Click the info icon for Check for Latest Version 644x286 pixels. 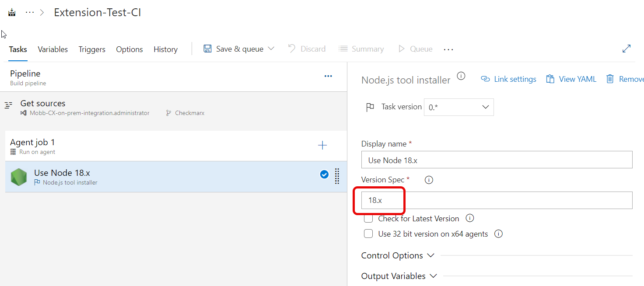pyautogui.click(x=470, y=218)
